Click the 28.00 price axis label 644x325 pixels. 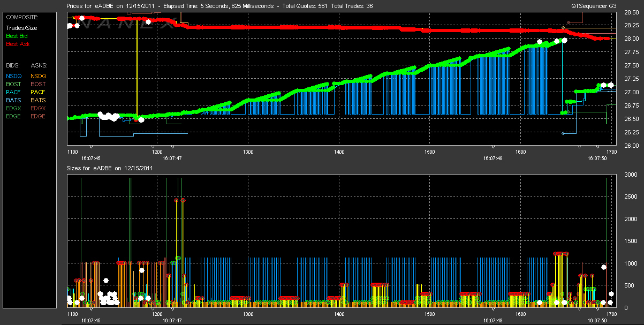[631, 39]
